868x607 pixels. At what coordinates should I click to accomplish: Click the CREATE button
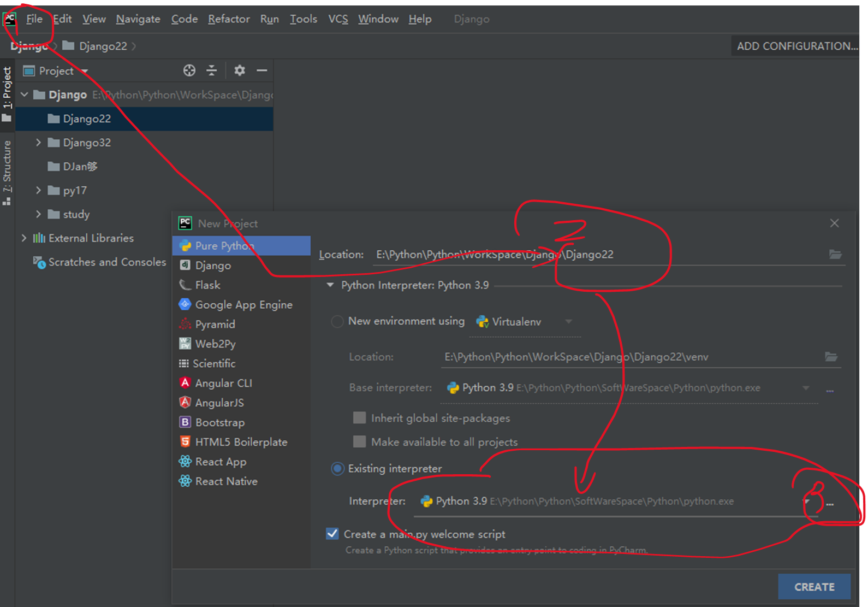(x=814, y=587)
